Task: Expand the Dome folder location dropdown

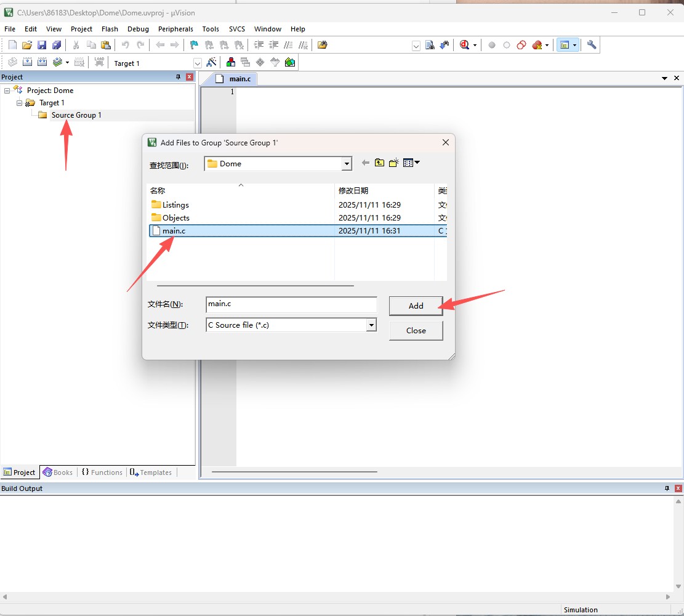Action: pos(347,164)
